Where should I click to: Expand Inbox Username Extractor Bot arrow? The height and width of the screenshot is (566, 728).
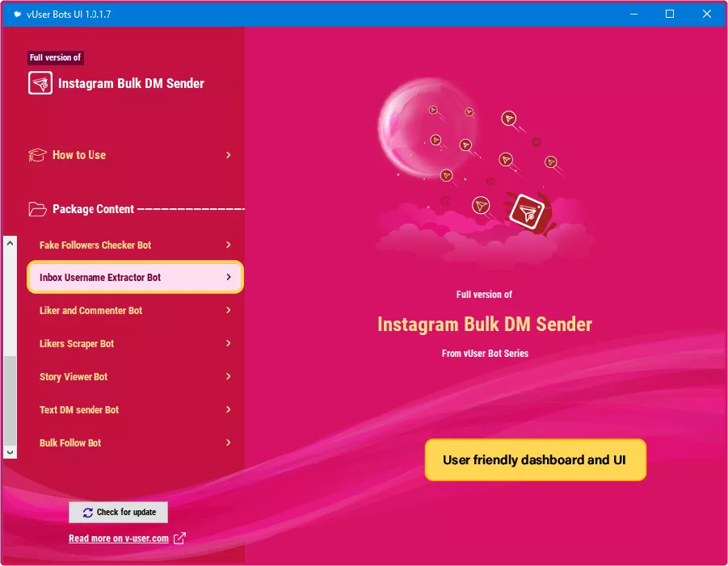click(x=228, y=277)
